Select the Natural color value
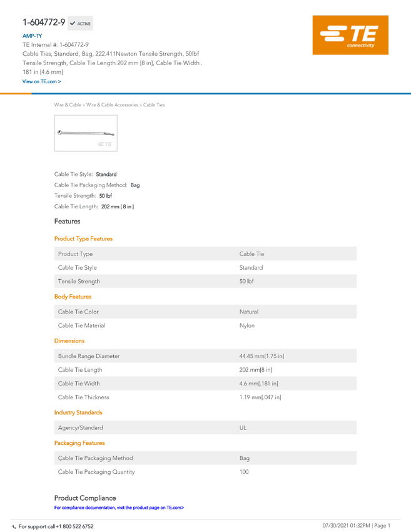The height and width of the screenshot is (532, 411). coord(249,312)
